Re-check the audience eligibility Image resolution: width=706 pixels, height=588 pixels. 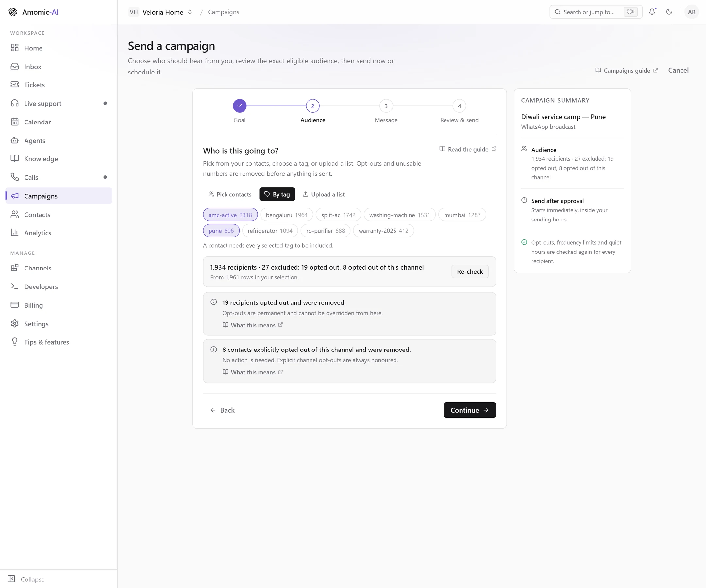470,271
